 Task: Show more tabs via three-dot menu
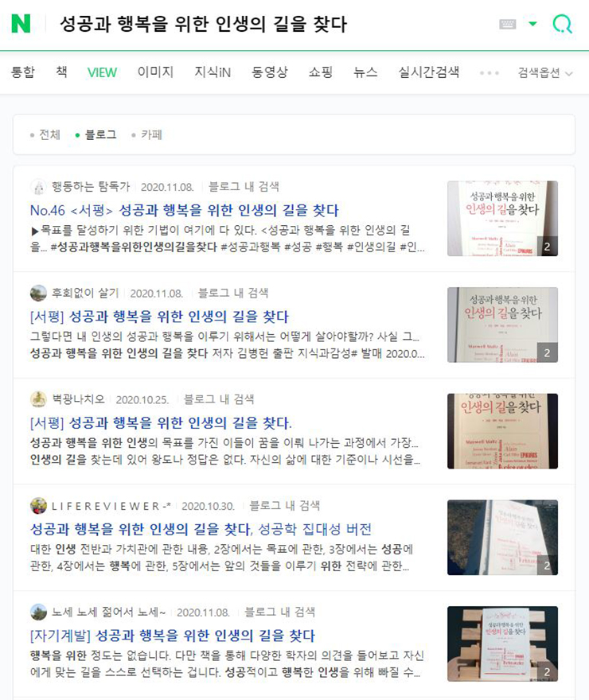(490, 72)
